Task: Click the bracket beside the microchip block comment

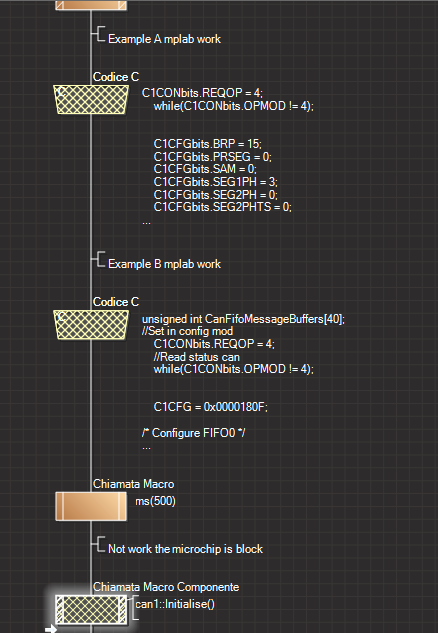Action: tap(100, 544)
